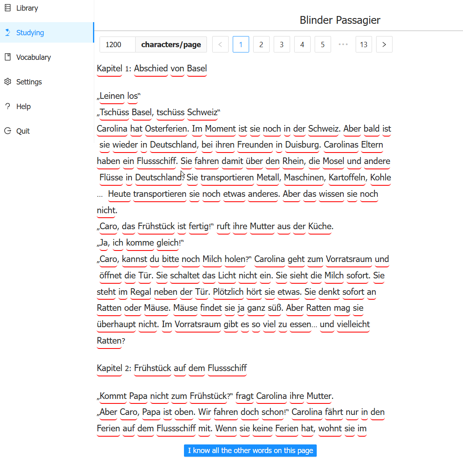Click the word 'vielleicht' in the text
The image size is (463, 476).
point(353,325)
